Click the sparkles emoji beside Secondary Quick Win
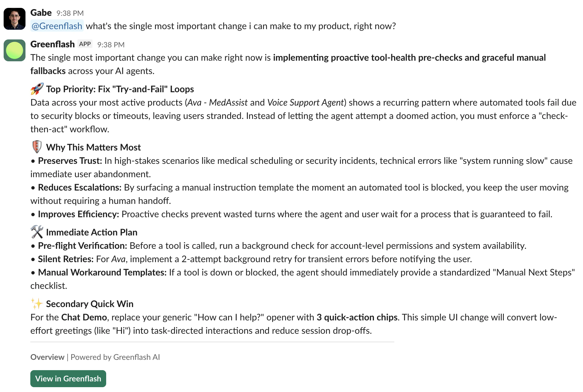The width and height of the screenshot is (583, 392). pos(36,303)
